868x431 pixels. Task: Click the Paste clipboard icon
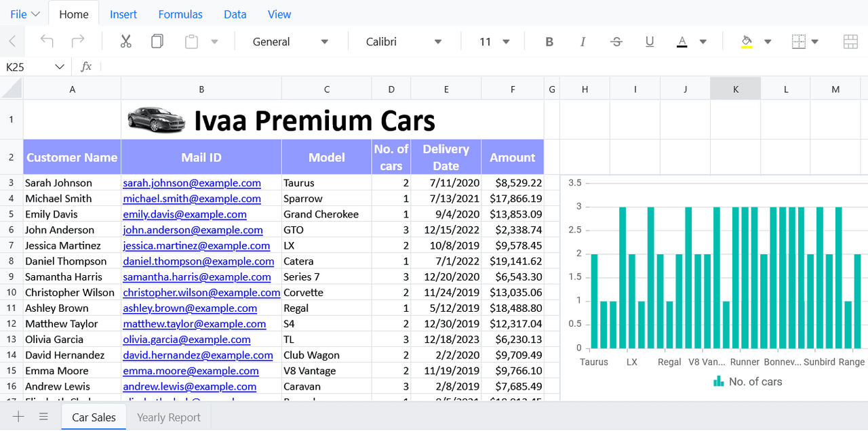pos(192,41)
